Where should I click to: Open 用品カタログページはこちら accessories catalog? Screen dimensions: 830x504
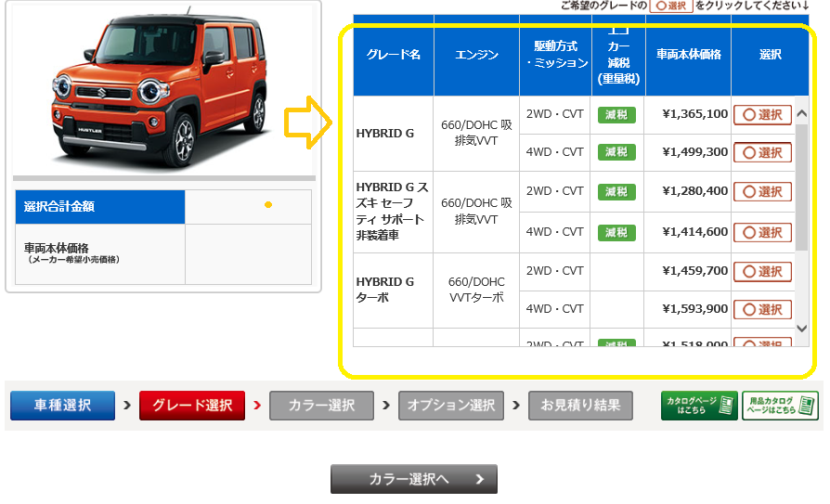tap(780, 406)
